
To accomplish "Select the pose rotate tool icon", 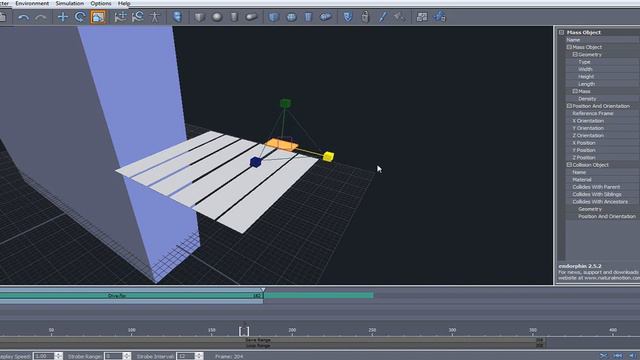I will (x=138, y=17).
